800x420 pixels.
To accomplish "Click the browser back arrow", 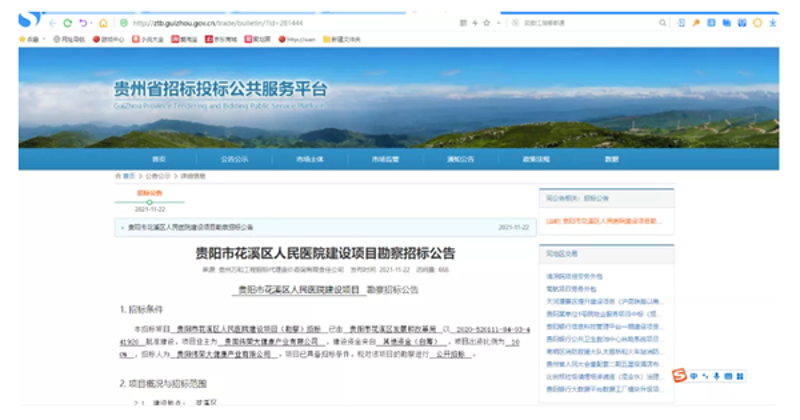I will tap(53, 23).
